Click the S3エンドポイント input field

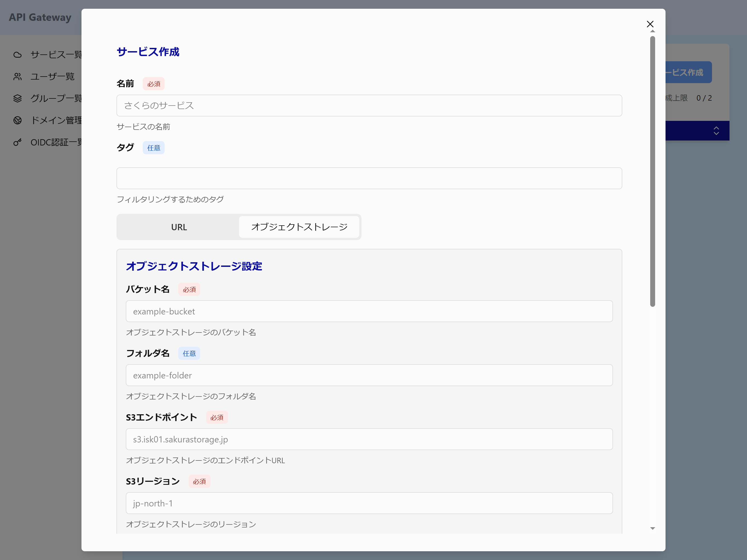tap(369, 439)
